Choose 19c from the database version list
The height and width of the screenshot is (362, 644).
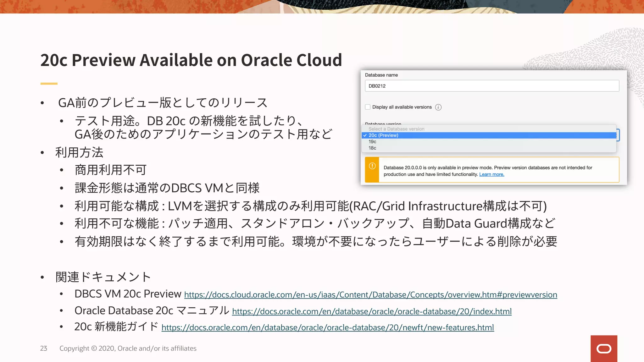tap(489, 141)
